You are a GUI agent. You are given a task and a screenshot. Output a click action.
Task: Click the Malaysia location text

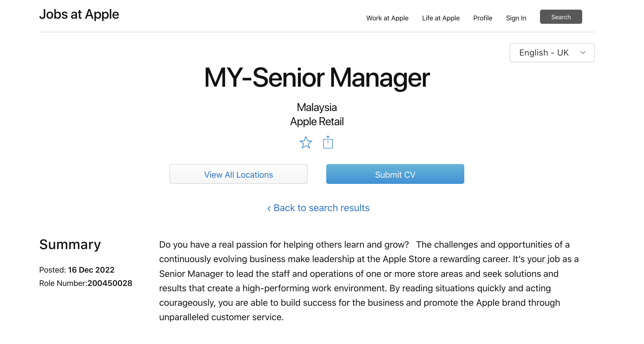pos(317,107)
